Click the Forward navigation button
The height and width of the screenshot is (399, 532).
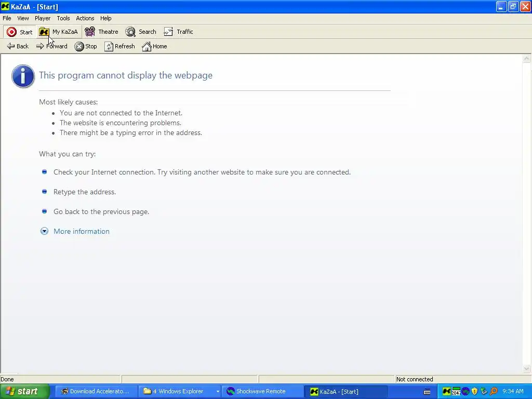pos(51,46)
